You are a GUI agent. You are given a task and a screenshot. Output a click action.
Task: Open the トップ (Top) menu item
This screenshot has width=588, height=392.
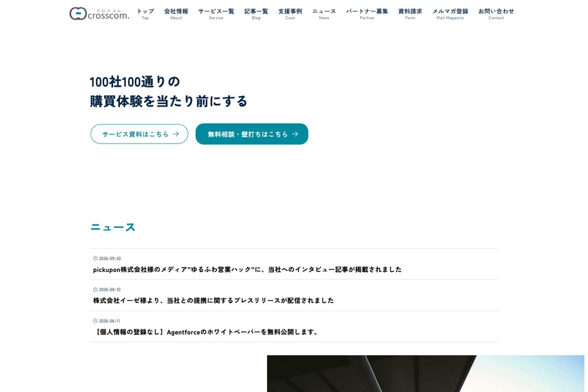click(x=145, y=14)
